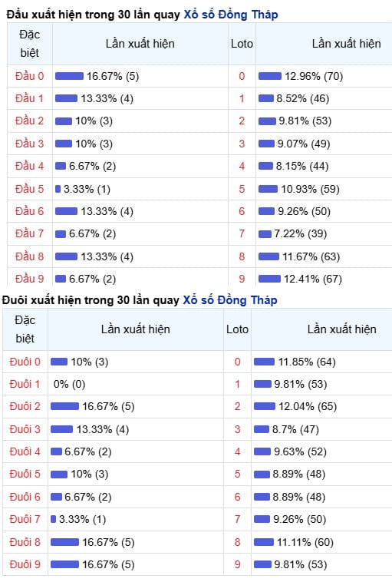Screen dimensions: 392x582
Task: Click the Đuôi 7 bar showing 3.33%
Action: coord(54,519)
